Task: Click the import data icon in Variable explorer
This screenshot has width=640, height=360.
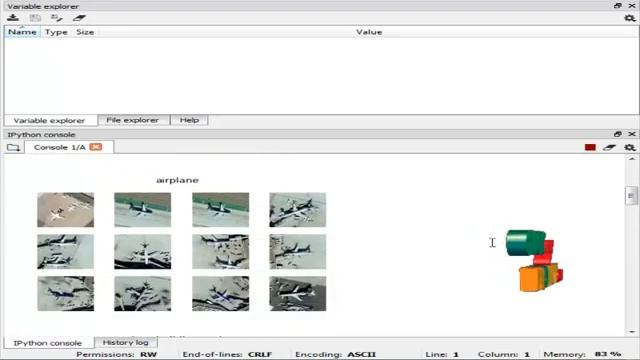Action: (x=13, y=18)
